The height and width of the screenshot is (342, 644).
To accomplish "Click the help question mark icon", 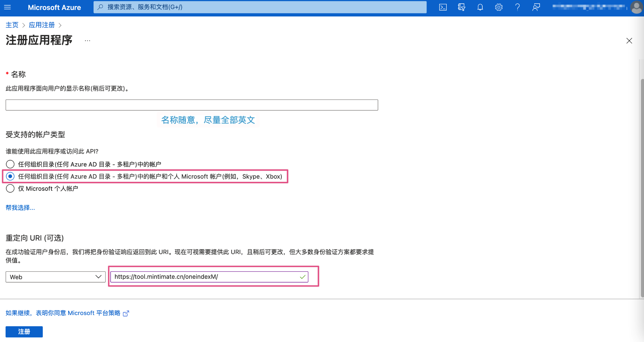I will (x=517, y=7).
